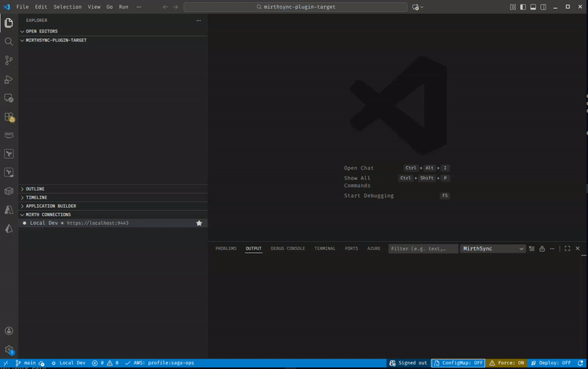The width and height of the screenshot is (588, 369).
Task: Open the Go menu
Action: pyautogui.click(x=110, y=7)
